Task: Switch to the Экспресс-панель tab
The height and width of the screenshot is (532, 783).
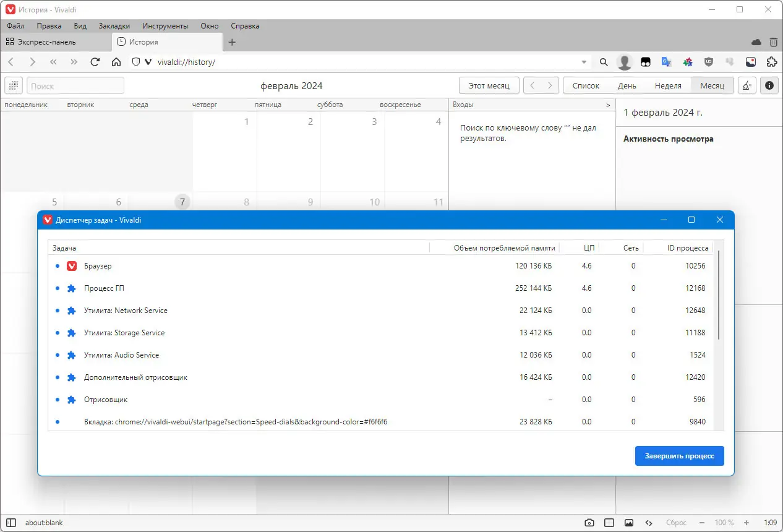Action: click(56, 42)
